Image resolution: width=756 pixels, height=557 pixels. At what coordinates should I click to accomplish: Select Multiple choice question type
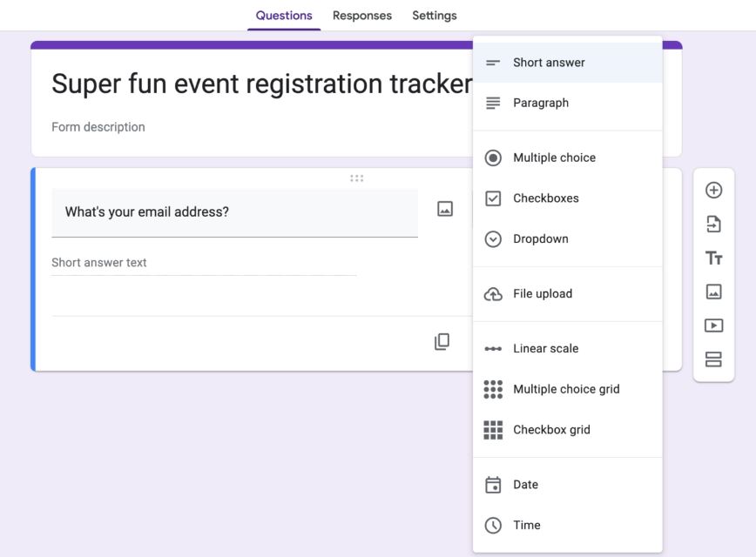554,158
